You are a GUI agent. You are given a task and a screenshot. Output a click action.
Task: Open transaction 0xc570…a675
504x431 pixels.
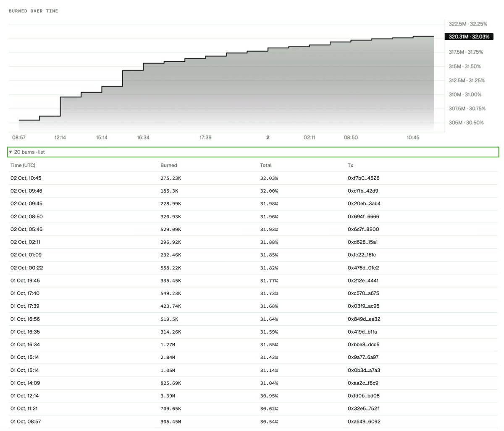(363, 293)
